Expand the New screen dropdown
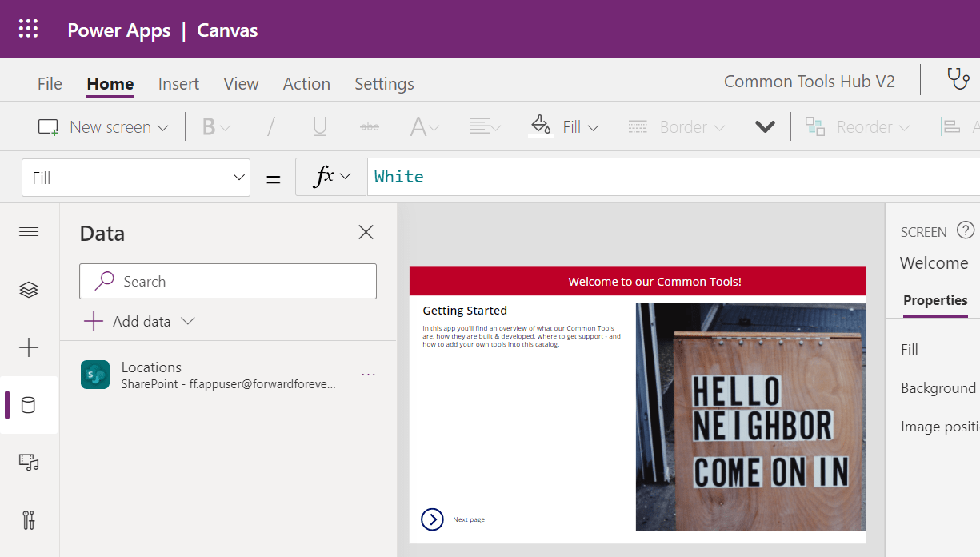 point(104,127)
